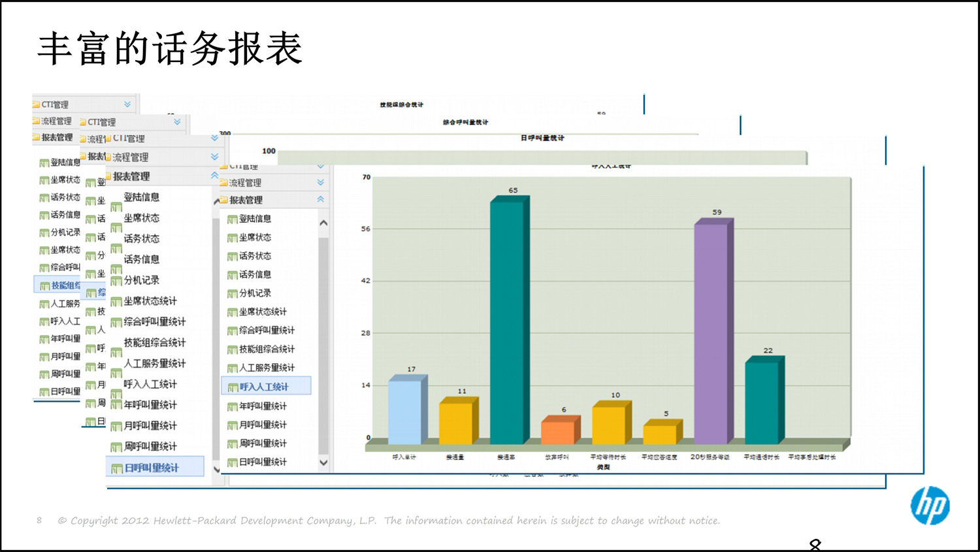The width and height of the screenshot is (980, 552).
Task: Open 话务信息 using its report icon
Action: point(233,274)
